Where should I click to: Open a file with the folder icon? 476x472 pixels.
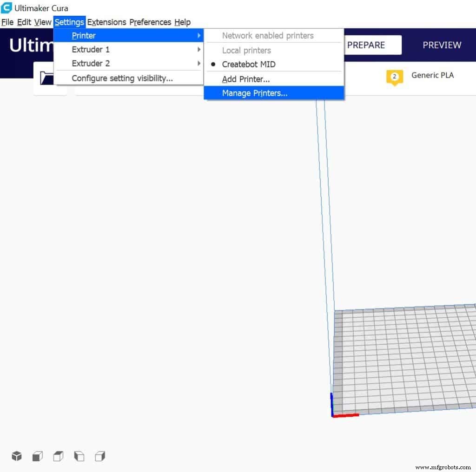(46, 78)
